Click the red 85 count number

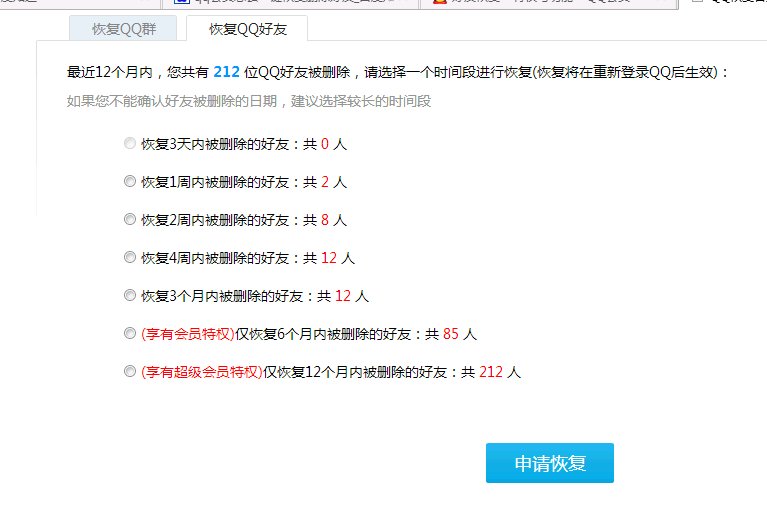(451, 334)
